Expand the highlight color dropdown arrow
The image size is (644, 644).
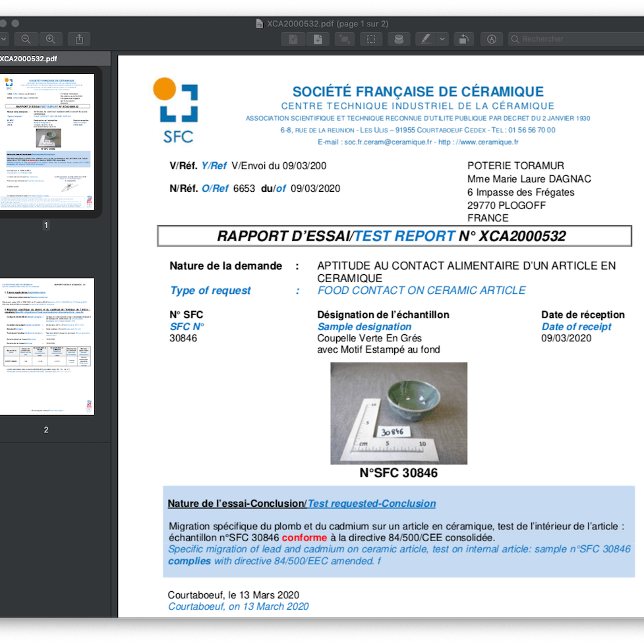[x=442, y=39]
